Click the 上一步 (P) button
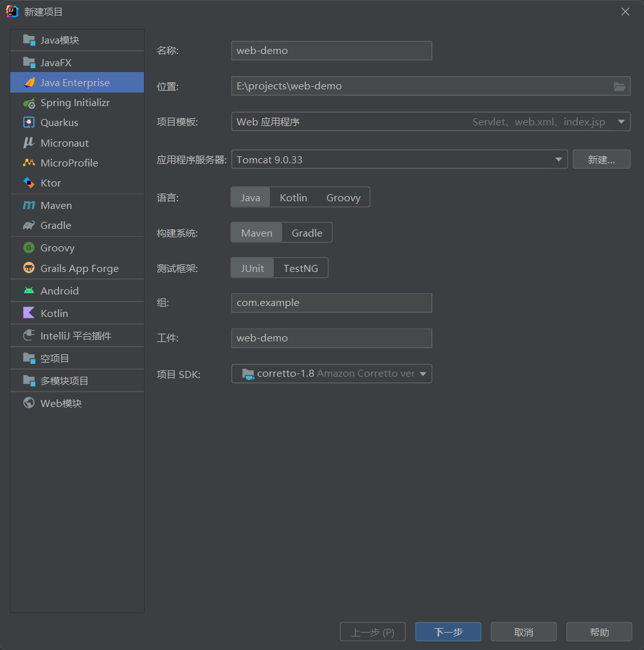Image resolution: width=644 pixels, height=650 pixels. [x=373, y=632]
